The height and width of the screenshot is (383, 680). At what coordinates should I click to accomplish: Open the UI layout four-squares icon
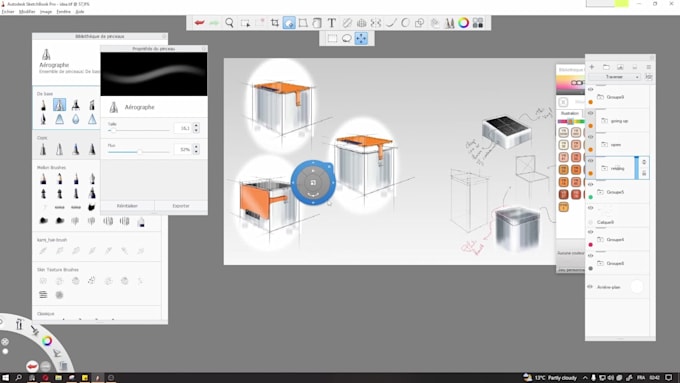pos(478,23)
